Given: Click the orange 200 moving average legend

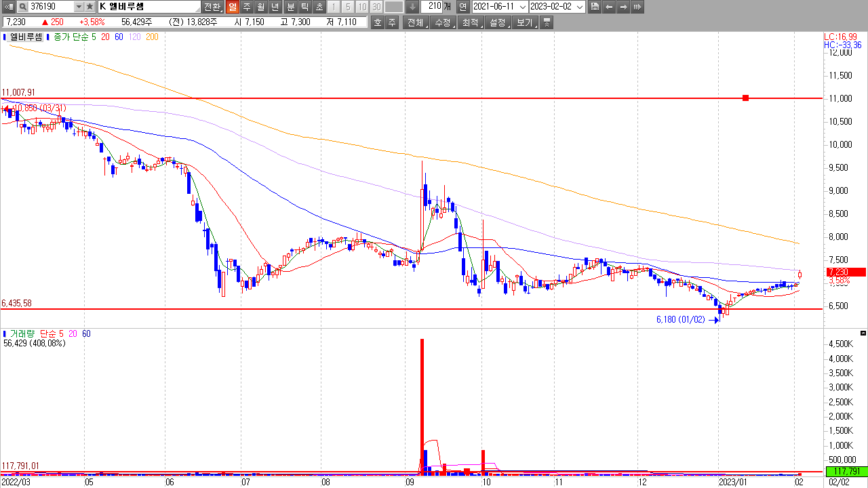Looking at the screenshot, I should coord(152,37).
